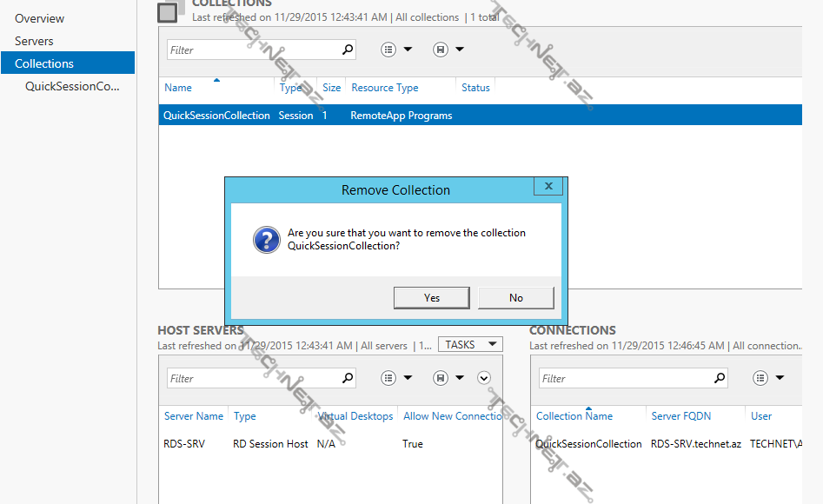Open list view options in Collections panel
Image resolution: width=823 pixels, height=504 pixels.
pos(396,50)
